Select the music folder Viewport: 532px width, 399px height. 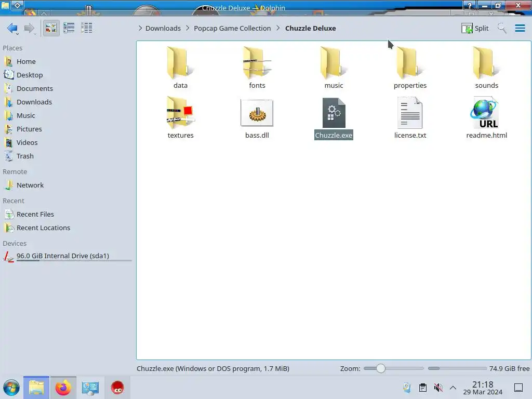coord(334,68)
